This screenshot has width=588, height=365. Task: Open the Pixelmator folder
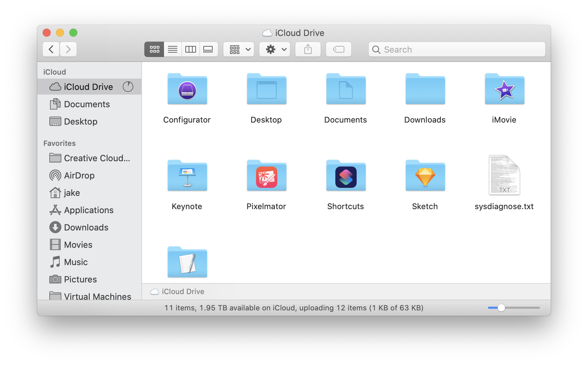[x=266, y=176]
